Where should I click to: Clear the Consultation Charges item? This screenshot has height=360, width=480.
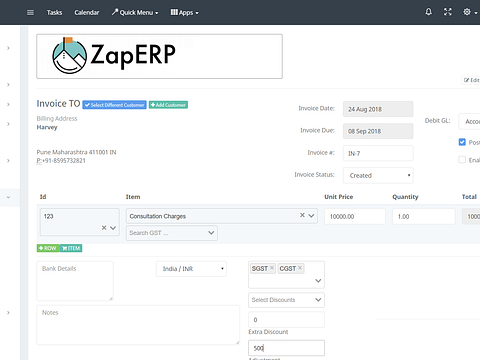point(302,215)
